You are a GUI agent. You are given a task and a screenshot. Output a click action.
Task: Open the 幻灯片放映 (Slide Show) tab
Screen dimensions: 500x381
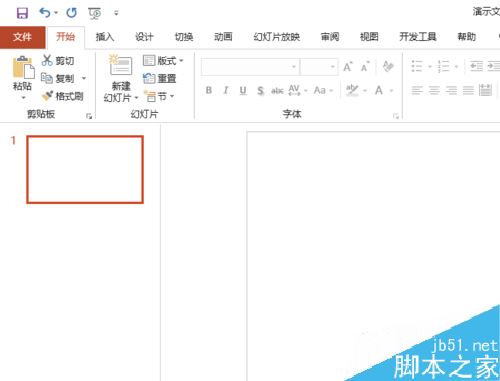pyautogui.click(x=276, y=37)
